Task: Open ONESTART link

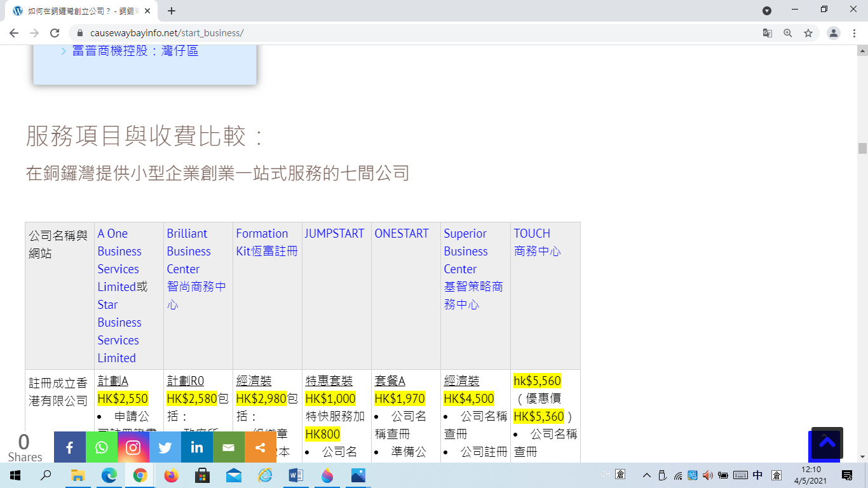Action: 402,233
